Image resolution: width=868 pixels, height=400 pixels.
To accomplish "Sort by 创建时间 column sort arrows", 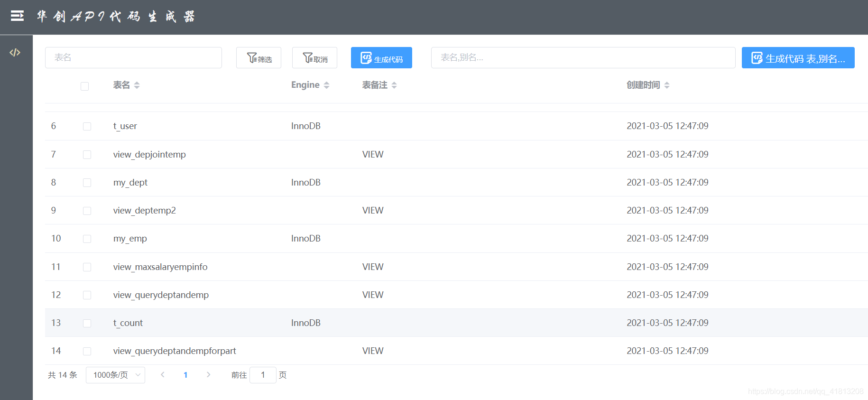I will tap(667, 85).
